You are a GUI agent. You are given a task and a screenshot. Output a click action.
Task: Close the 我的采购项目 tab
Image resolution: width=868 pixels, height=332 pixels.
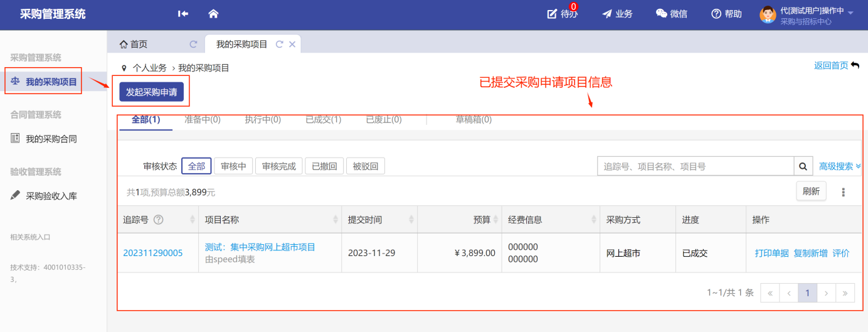pos(292,45)
